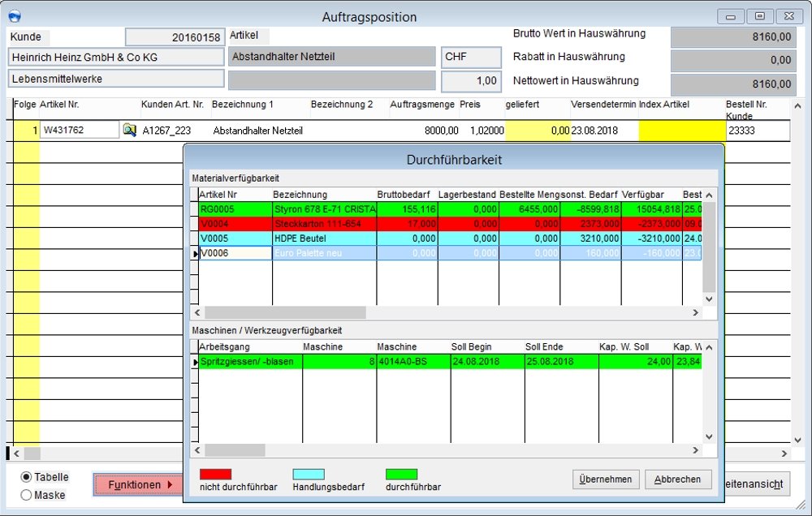Image resolution: width=812 pixels, height=516 pixels.
Task: Select row V0005 HDPE Beutel
Action: click(x=450, y=238)
